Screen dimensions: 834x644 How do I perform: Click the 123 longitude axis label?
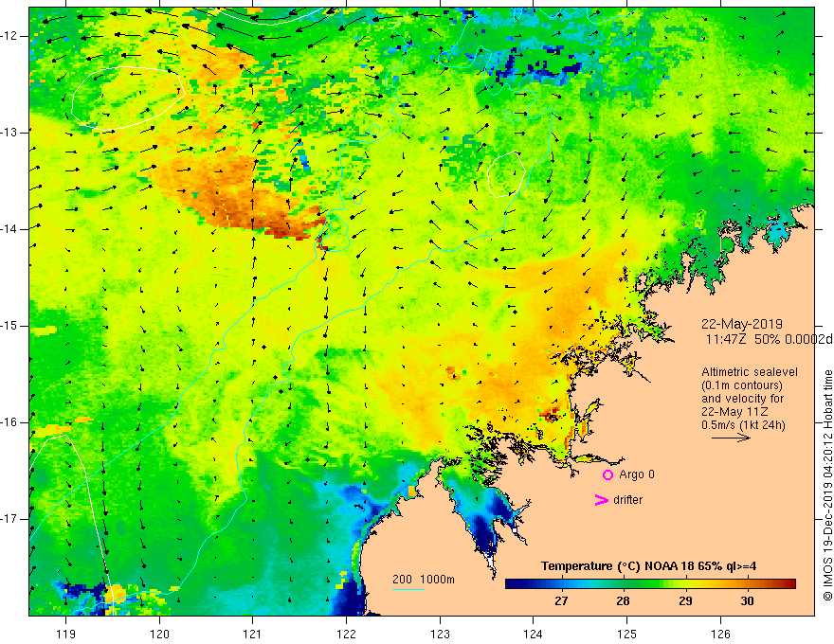440,634
